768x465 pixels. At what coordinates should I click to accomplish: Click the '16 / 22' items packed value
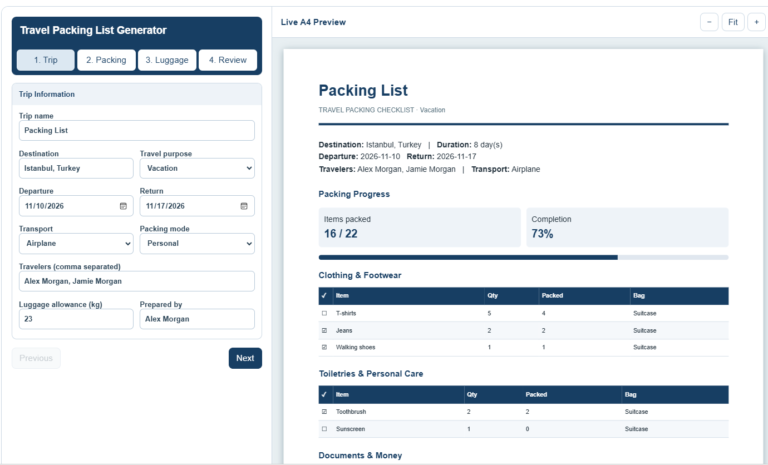coord(340,234)
